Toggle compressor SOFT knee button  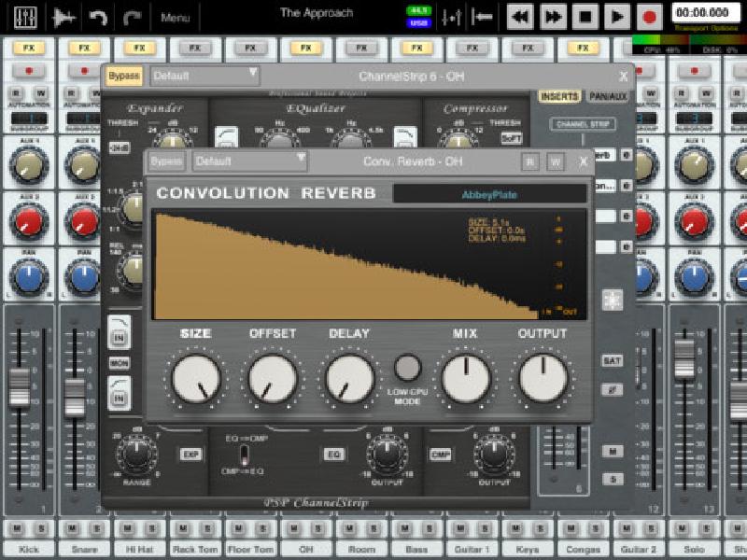[x=512, y=138]
